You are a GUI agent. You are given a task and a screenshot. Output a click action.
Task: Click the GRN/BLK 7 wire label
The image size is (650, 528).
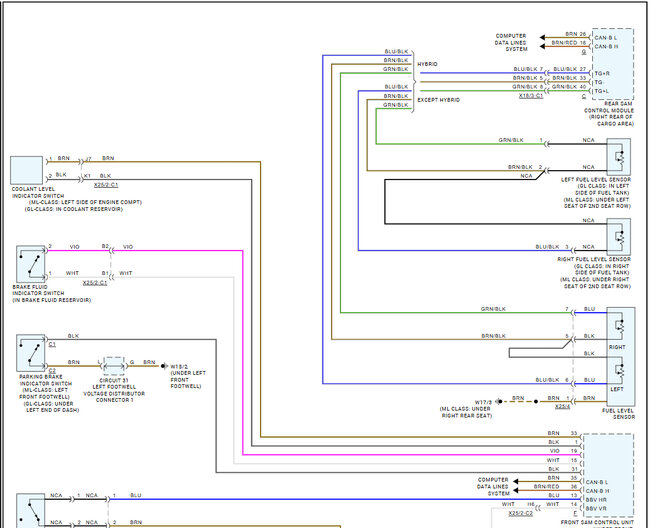tap(525, 309)
